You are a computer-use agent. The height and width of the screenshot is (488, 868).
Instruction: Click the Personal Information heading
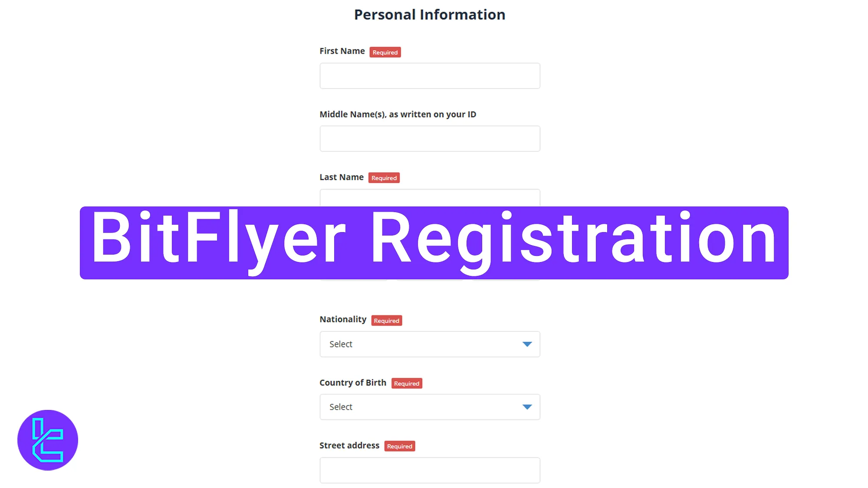429,14
